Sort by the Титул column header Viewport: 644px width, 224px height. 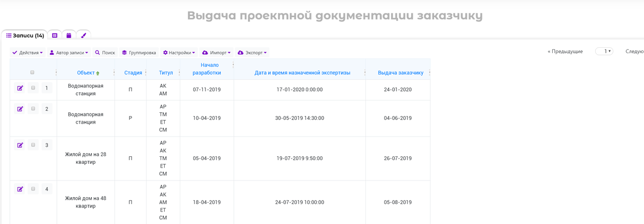(166, 73)
